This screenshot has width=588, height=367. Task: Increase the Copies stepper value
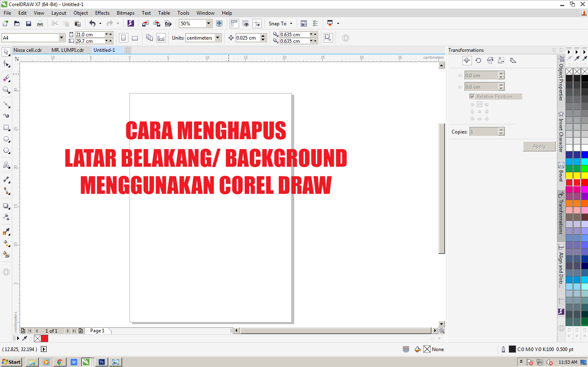point(501,129)
